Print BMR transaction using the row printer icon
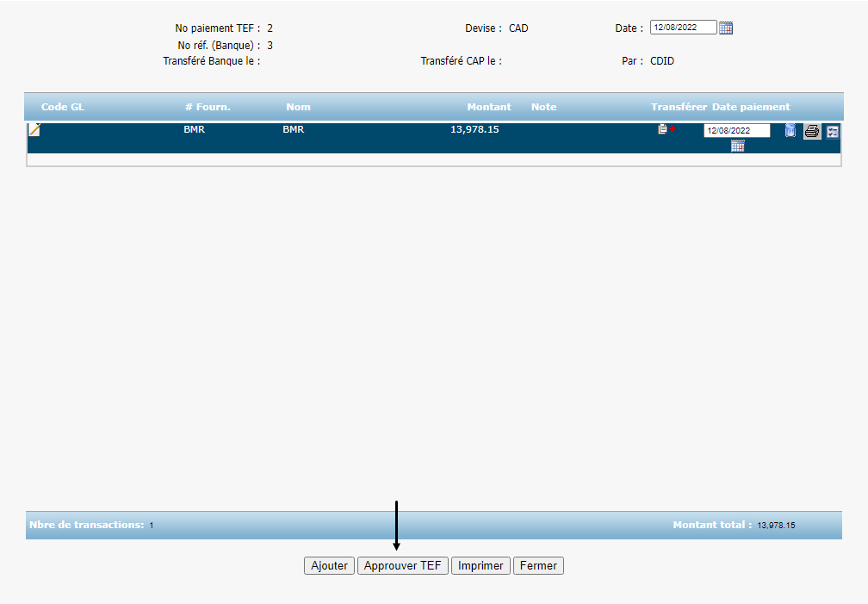Viewport: 868px width, 604px height. (811, 131)
